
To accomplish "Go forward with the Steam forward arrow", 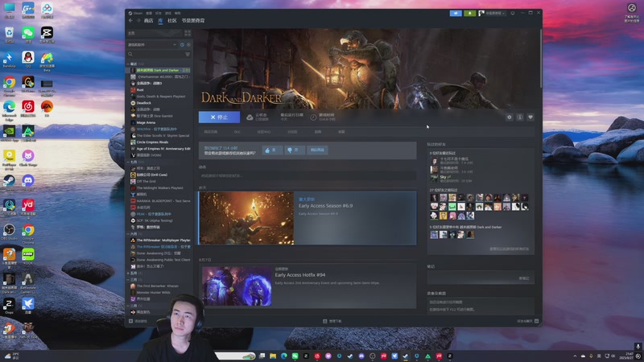I will click(x=138, y=21).
